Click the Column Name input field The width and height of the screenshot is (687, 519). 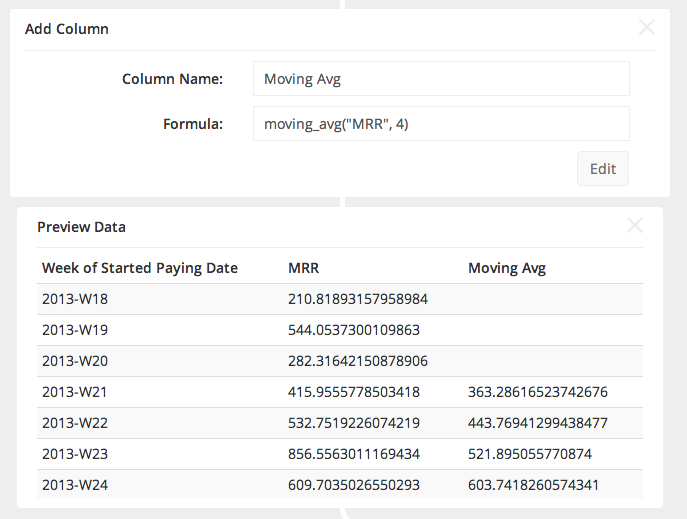(x=441, y=78)
